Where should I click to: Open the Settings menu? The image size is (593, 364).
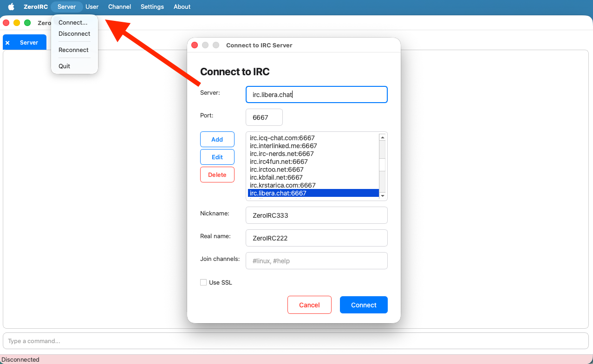(x=152, y=6)
